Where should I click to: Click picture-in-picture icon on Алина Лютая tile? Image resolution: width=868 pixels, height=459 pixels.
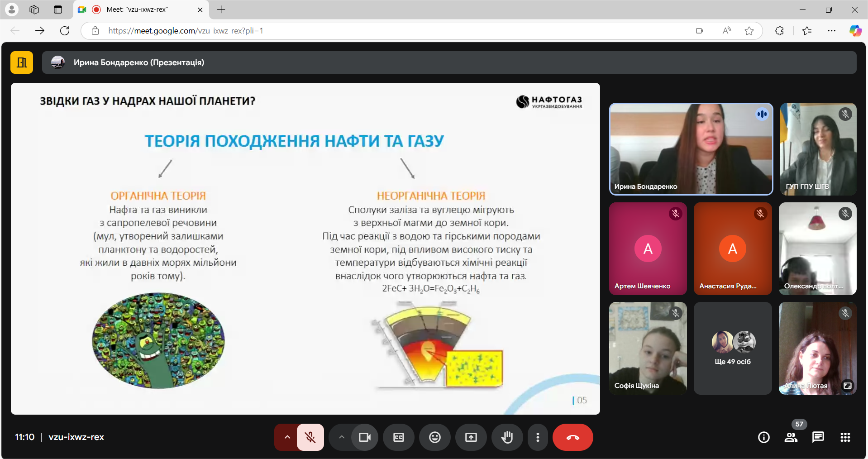click(847, 386)
